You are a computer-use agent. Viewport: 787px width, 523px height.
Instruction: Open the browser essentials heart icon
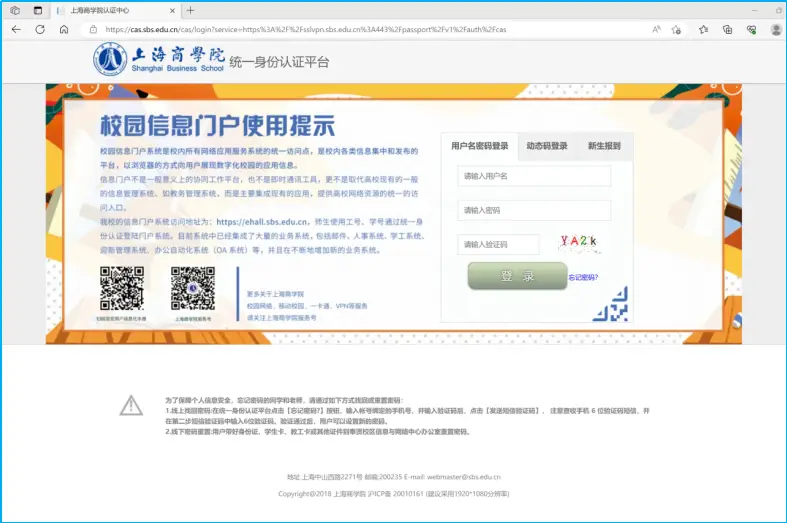click(x=751, y=30)
